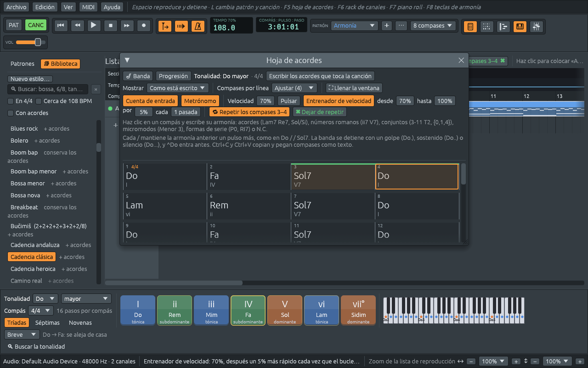Open the 8 compases length dropdown
This screenshot has width=588, height=368.
(433, 26)
